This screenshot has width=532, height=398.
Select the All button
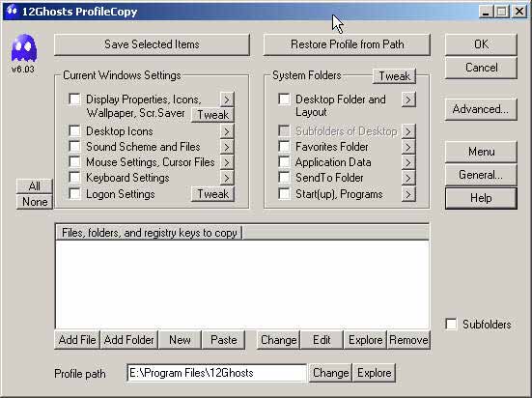pyautogui.click(x=34, y=186)
